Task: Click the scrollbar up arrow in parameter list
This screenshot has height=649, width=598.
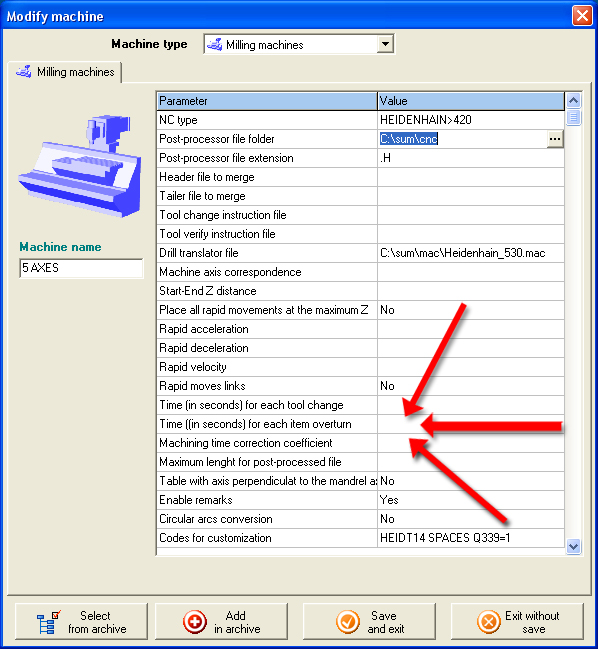Action: tap(574, 101)
